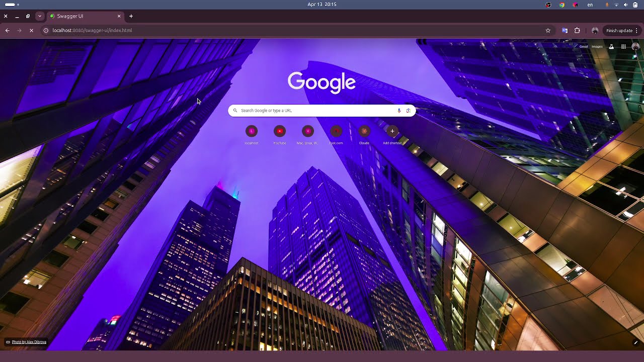Select the Swagger UI tab
The image size is (644, 362).
click(x=86, y=16)
